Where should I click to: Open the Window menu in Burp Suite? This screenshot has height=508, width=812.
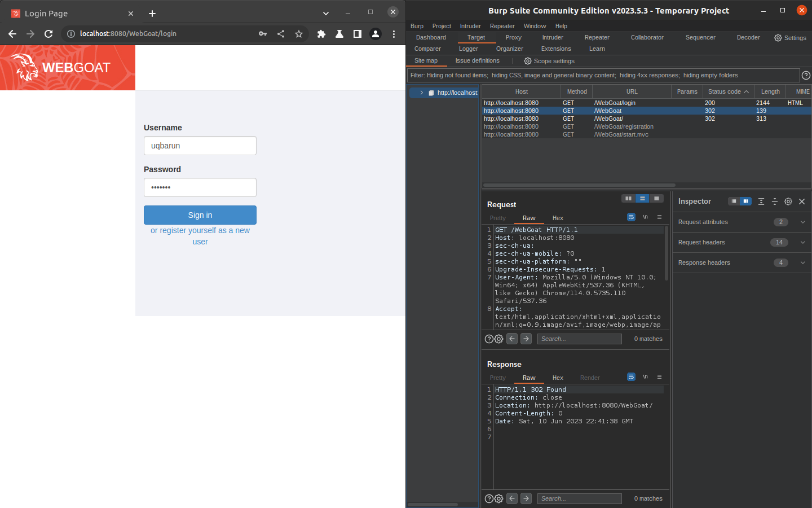[x=535, y=26]
